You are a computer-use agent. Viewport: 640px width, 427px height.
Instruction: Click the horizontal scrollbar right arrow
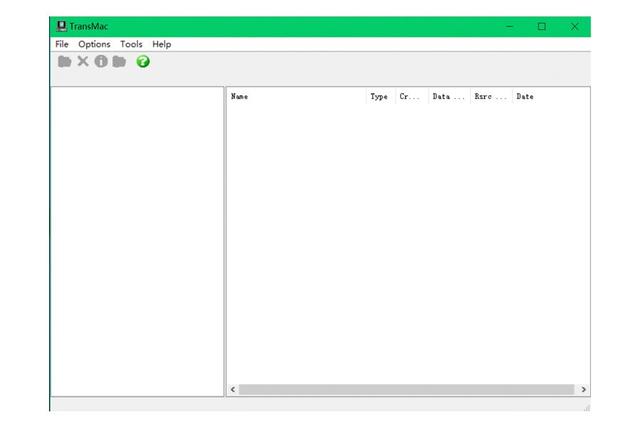pyautogui.click(x=583, y=389)
